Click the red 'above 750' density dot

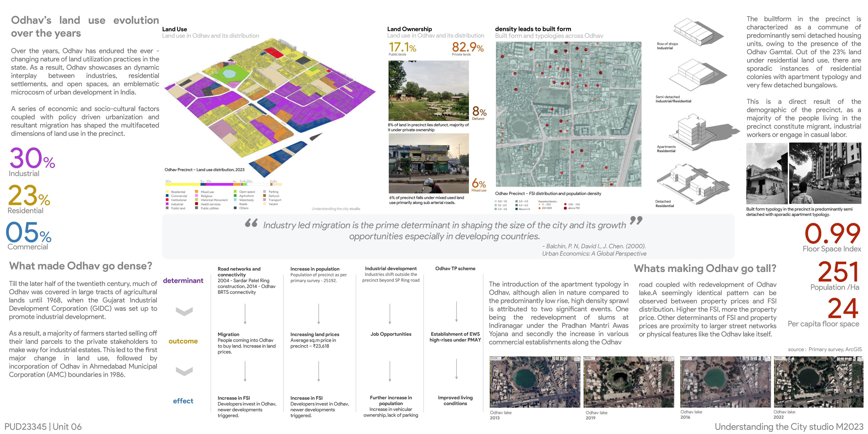[565, 208]
